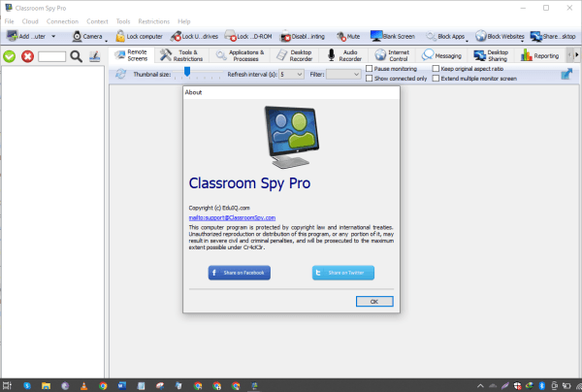This screenshot has width=582, height=392.
Task: Enable the Pause monitoring checkbox
Action: point(369,69)
